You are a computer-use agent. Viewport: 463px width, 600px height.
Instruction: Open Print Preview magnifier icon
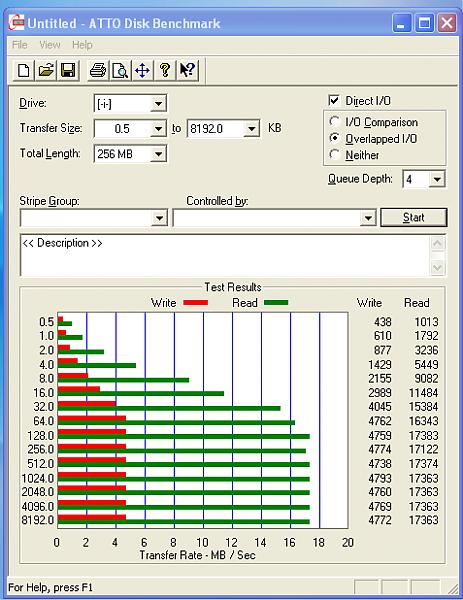click(x=120, y=70)
